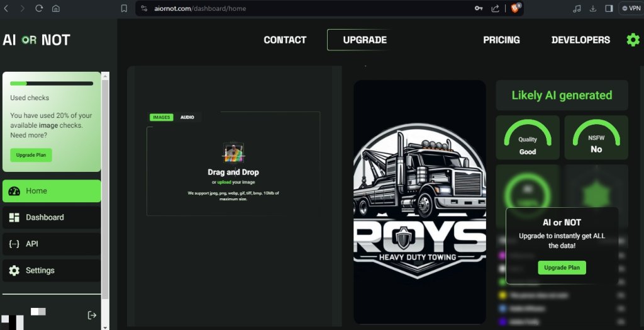The height and width of the screenshot is (330, 644).
Task: Click the browser back arrow
Action: (6, 8)
